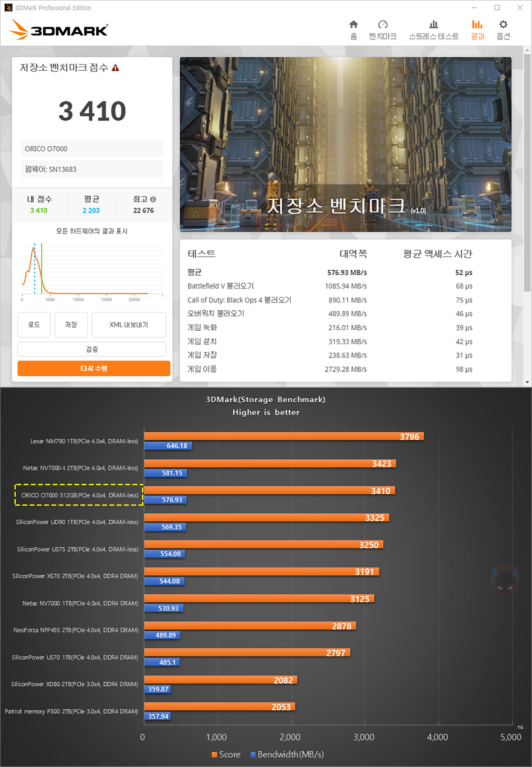Open the 홈 (Home) tab
Image resolution: width=532 pixels, height=767 pixels.
pyautogui.click(x=354, y=30)
